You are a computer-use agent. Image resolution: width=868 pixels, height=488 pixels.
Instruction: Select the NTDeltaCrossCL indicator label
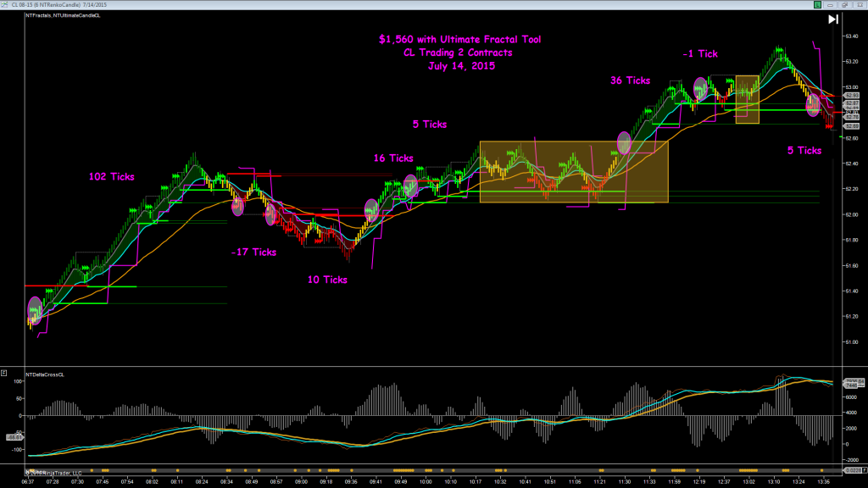coord(45,374)
